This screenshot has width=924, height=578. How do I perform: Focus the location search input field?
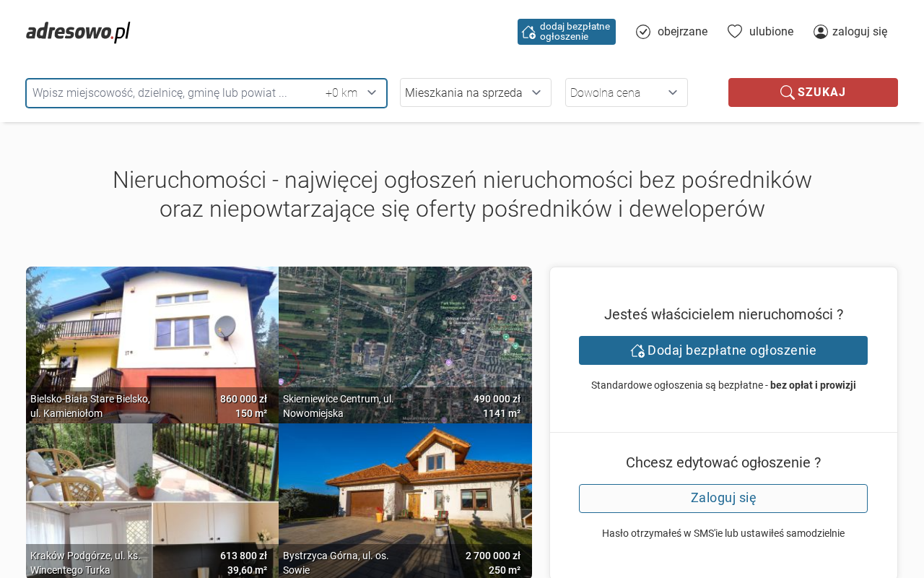coord(173,92)
